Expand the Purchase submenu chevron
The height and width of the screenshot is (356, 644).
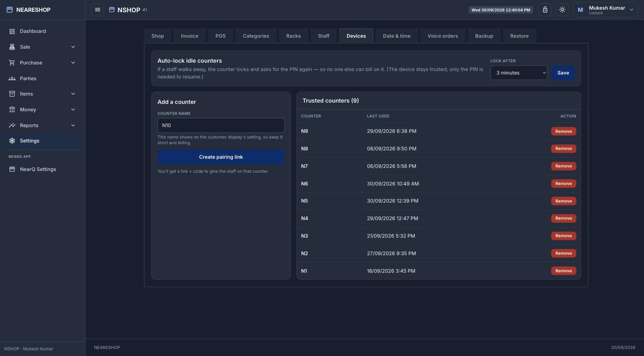(x=73, y=63)
